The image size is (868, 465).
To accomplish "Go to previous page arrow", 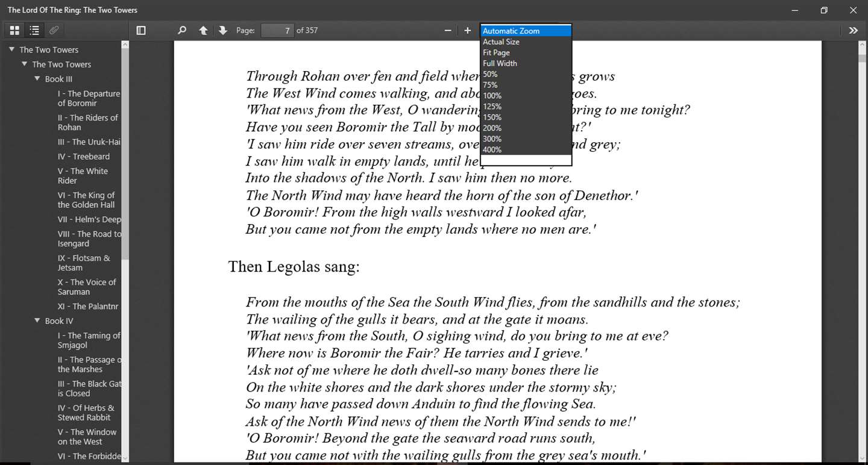I will click(203, 30).
